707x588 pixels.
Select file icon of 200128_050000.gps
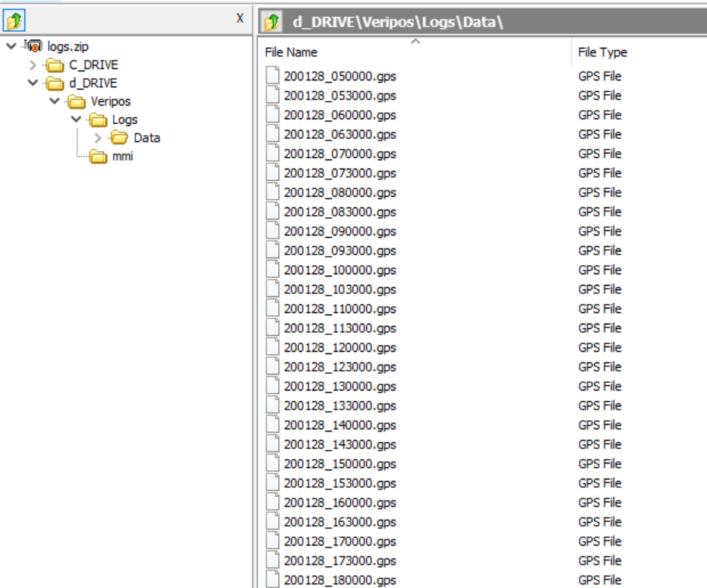[273, 75]
